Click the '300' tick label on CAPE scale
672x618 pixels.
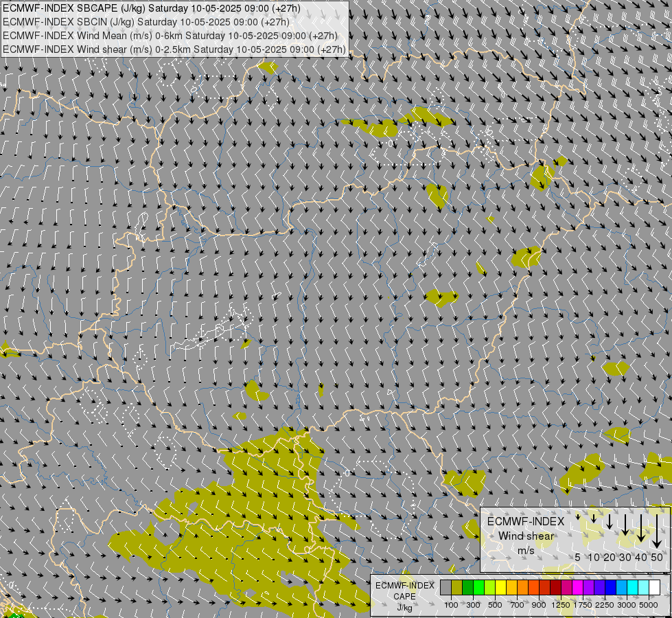(473, 605)
